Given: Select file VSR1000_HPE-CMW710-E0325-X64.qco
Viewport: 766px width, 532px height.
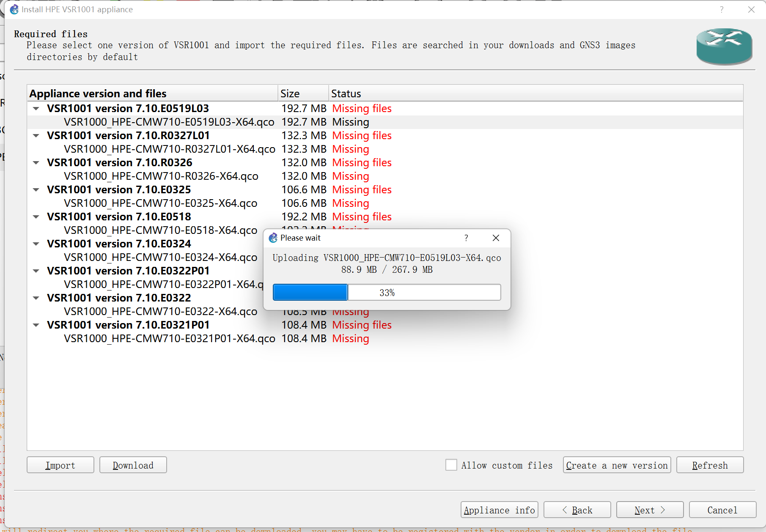Looking at the screenshot, I should click(x=161, y=203).
